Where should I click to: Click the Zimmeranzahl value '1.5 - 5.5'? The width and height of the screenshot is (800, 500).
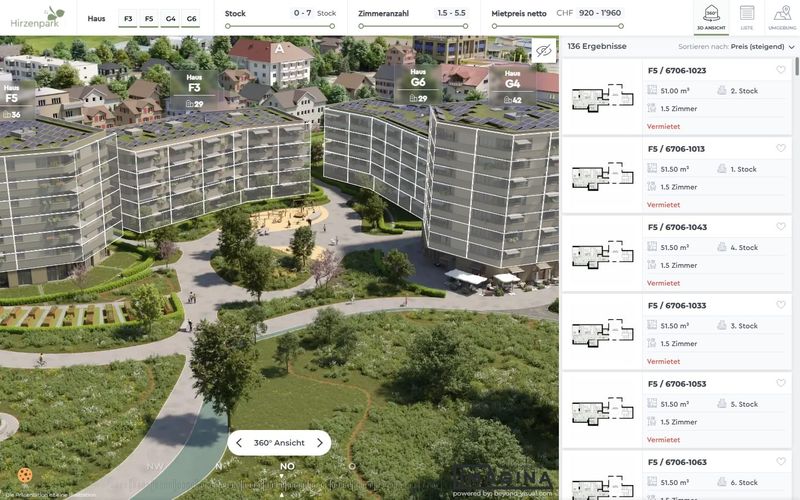click(452, 13)
